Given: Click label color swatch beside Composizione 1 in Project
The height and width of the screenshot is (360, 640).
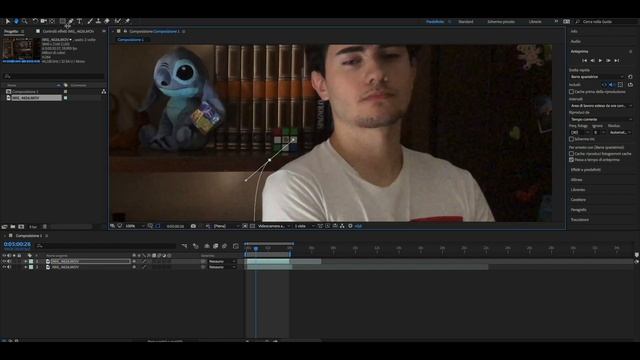Looking at the screenshot, I should [65, 92].
